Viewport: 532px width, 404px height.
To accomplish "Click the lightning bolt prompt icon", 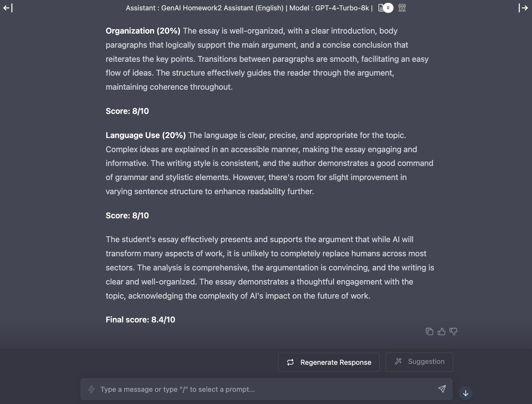I will coord(91,389).
